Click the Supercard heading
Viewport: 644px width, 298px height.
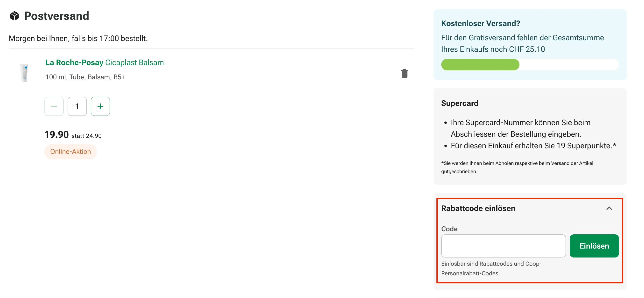point(460,103)
